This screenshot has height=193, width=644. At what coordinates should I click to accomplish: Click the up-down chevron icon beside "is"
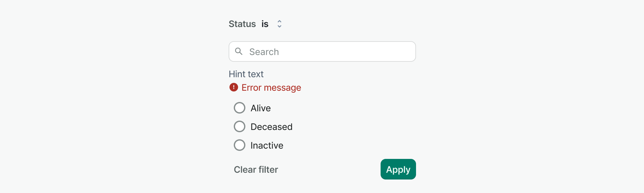pyautogui.click(x=279, y=24)
